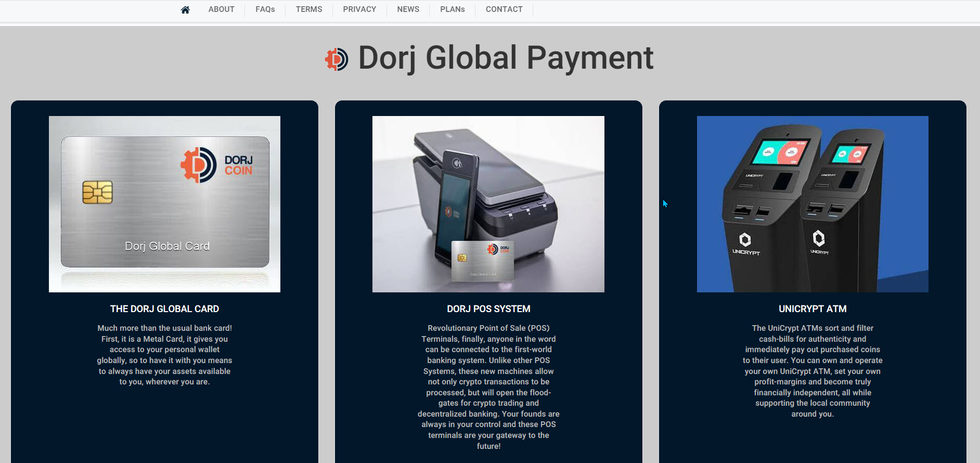Click the Dorj Global Card image

coord(164,204)
